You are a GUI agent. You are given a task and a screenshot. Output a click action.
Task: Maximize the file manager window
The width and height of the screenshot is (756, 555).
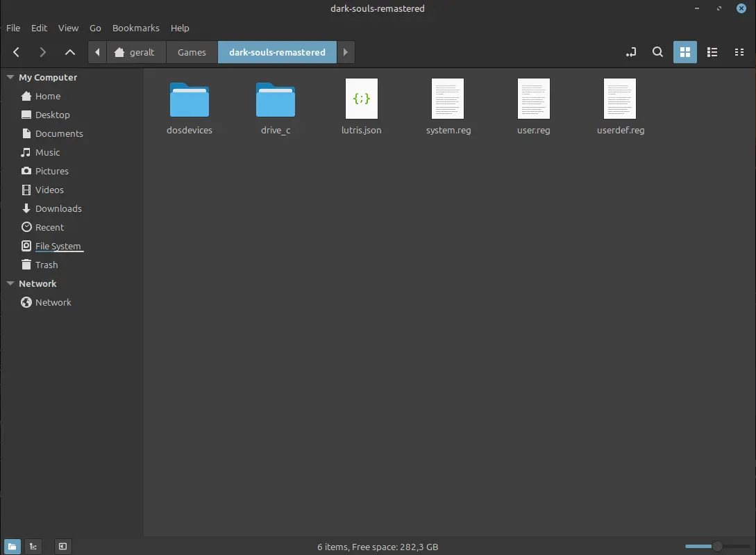coord(719,8)
